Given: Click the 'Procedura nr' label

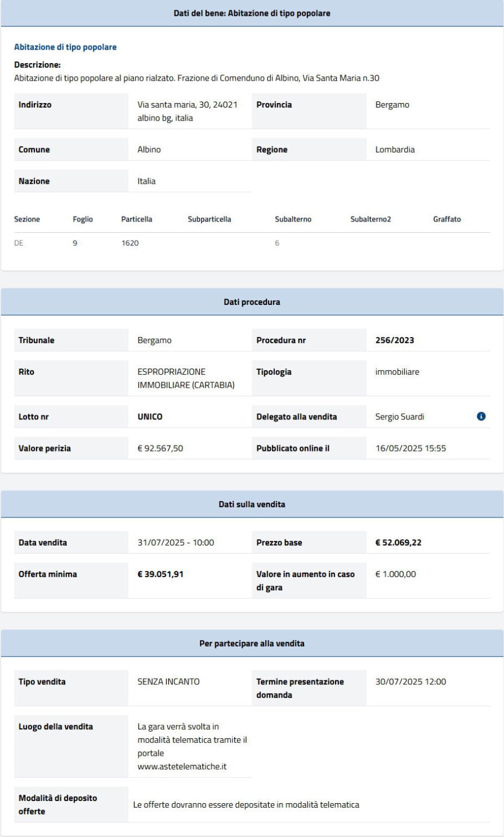Looking at the screenshot, I should tap(281, 340).
